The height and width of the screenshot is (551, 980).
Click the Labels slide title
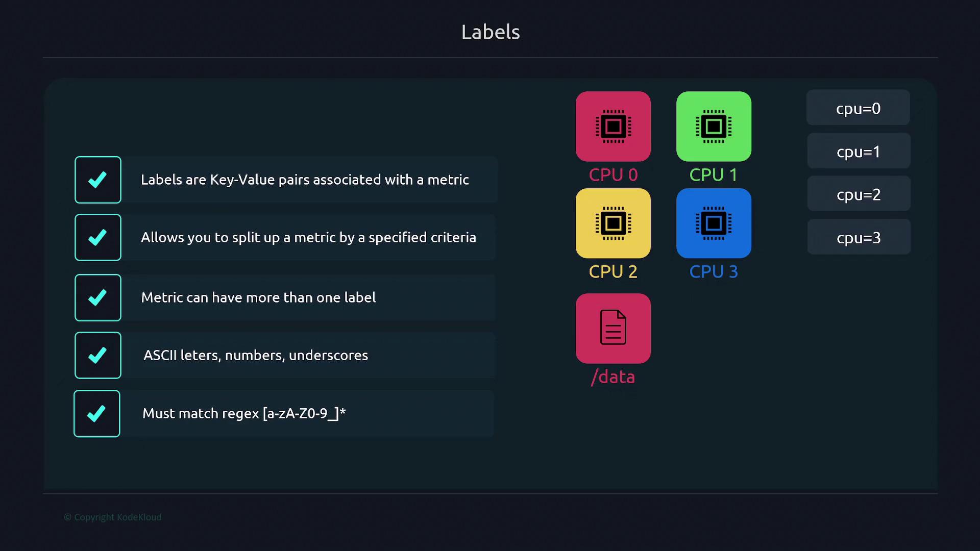pyautogui.click(x=491, y=32)
